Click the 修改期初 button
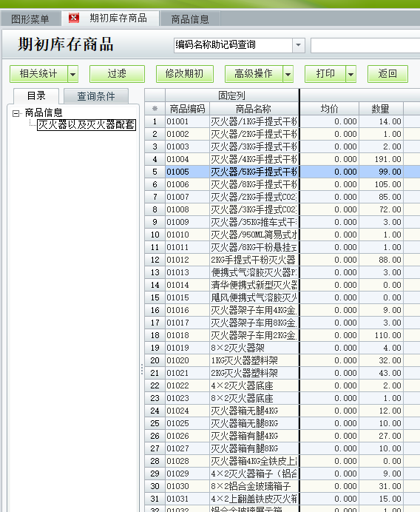Image resolution: width=420 pixels, height=512 pixels. click(185, 74)
